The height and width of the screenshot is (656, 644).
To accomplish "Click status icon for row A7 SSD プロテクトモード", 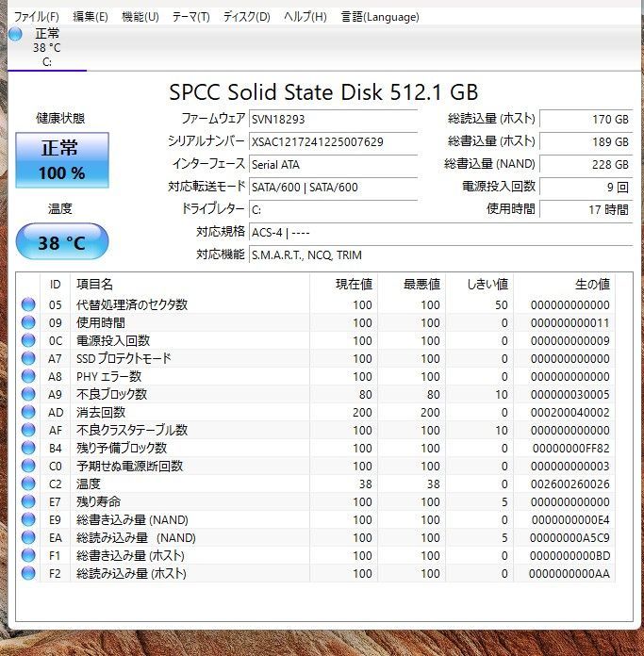I will 28,358.
